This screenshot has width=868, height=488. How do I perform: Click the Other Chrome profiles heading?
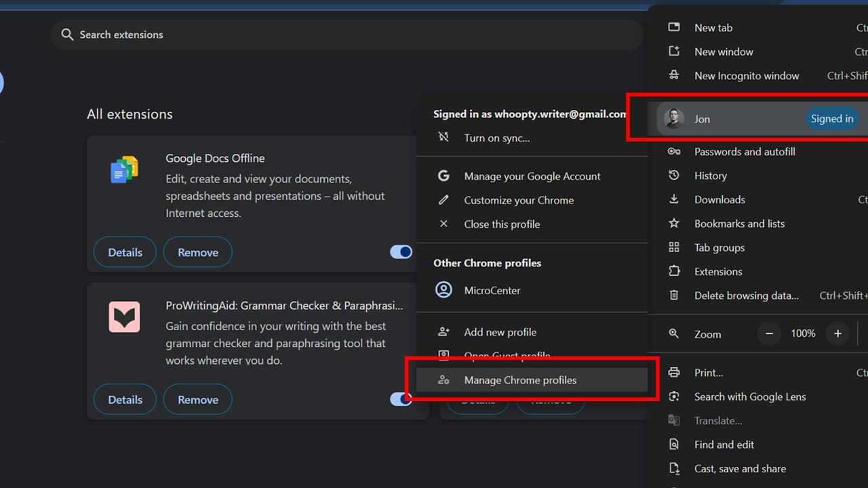(x=488, y=263)
